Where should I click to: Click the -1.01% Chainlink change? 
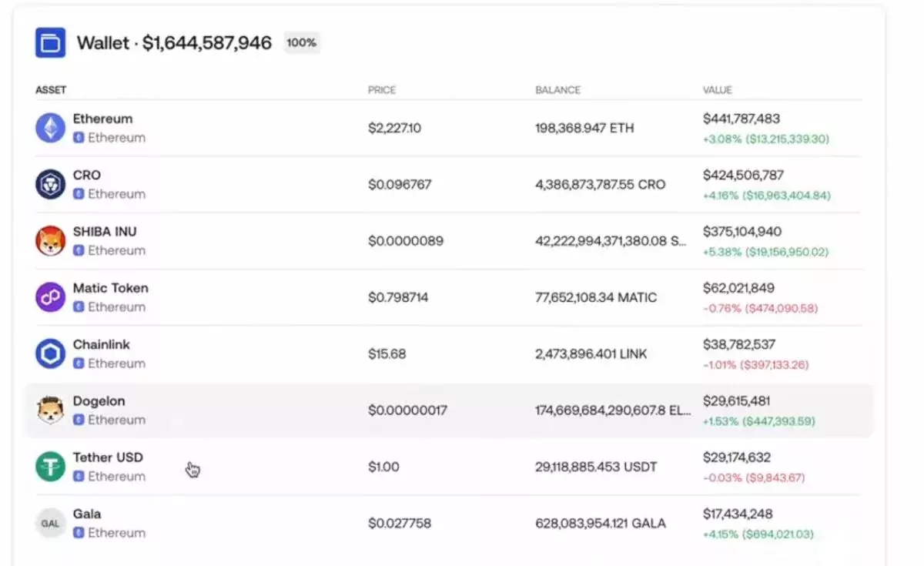coord(756,365)
